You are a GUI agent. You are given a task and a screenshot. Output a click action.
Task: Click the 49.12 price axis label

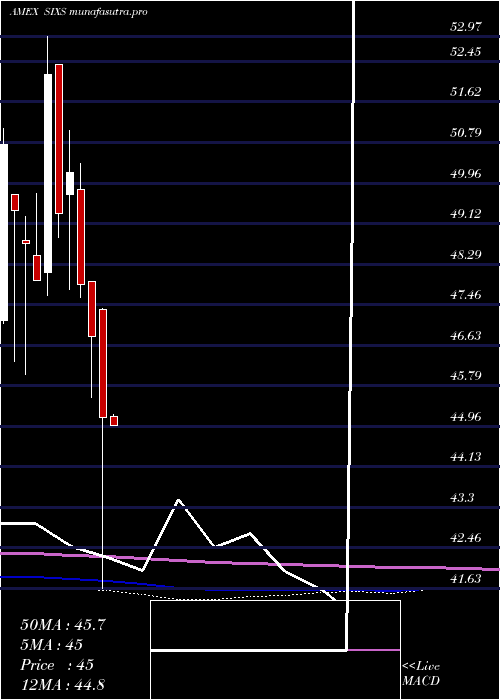466,214
